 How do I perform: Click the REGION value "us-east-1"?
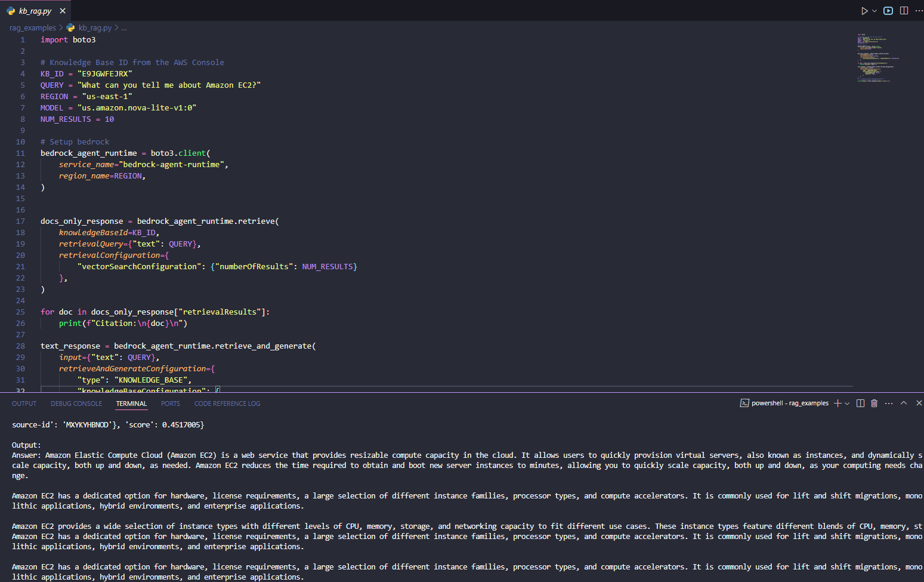click(x=107, y=96)
